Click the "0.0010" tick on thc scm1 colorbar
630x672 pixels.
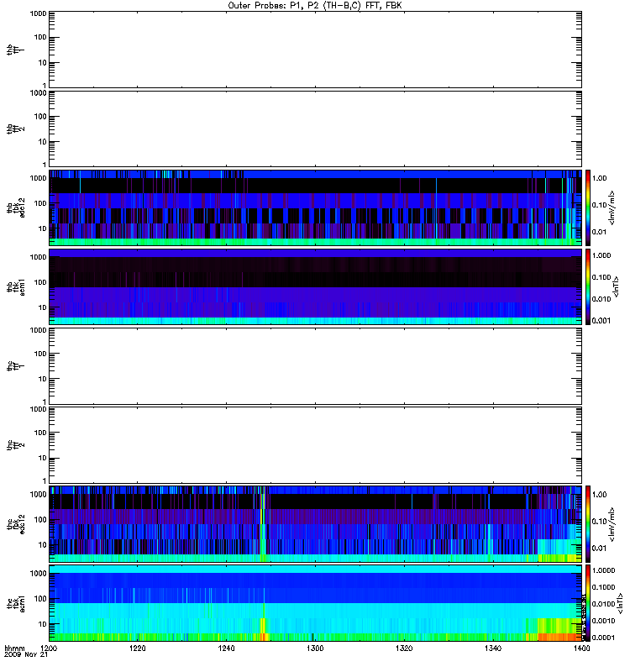tap(603, 621)
